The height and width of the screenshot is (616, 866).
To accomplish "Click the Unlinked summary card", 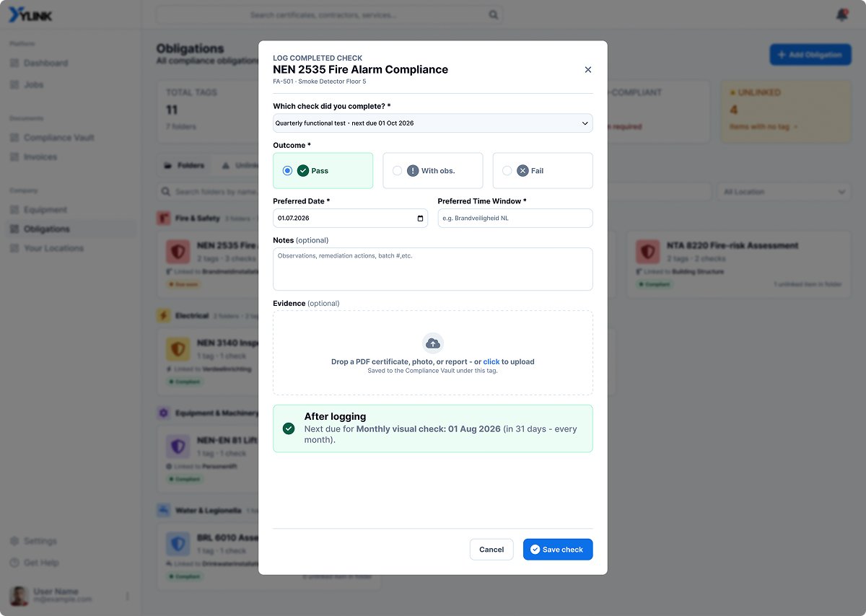I will [786, 111].
